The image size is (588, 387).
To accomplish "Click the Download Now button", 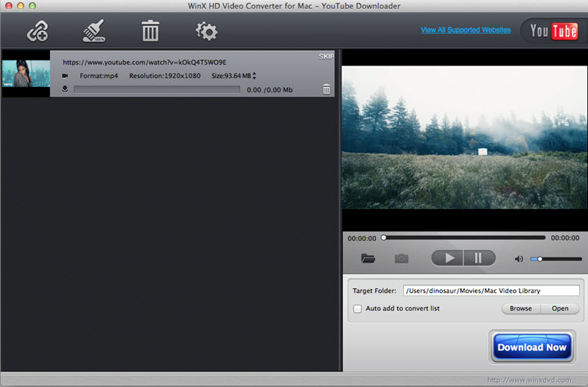I will pos(531,347).
